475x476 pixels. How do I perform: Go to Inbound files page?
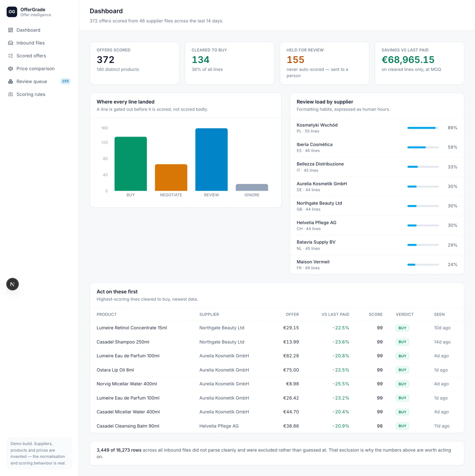click(39, 43)
